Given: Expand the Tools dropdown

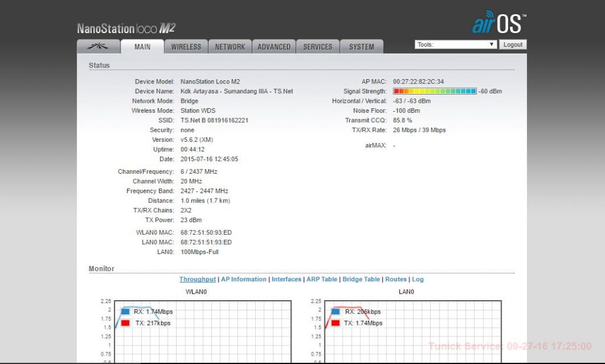Looking at the screenshot, I should coord(456,44).
